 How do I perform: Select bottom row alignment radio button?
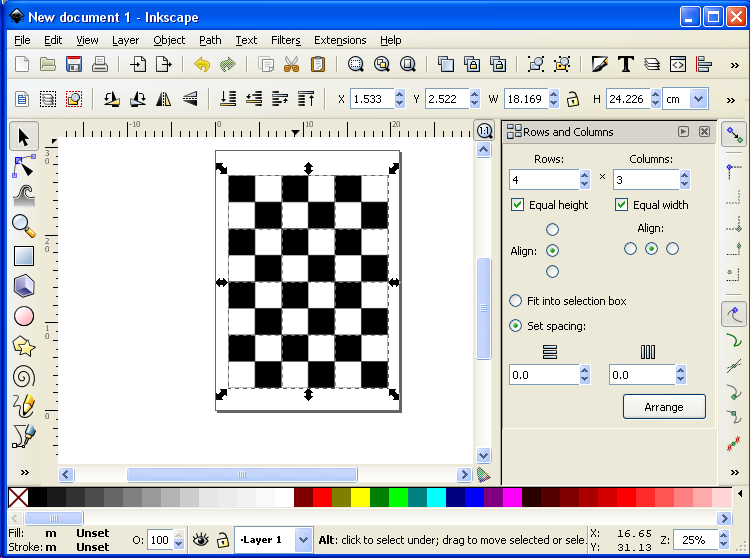(552, 272)
